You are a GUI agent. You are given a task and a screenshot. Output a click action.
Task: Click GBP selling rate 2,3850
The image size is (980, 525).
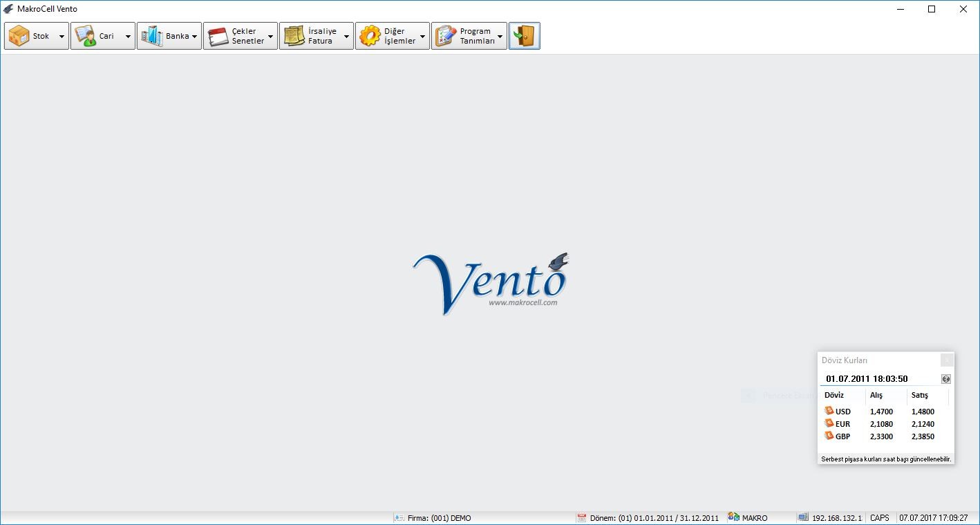[x=923, y=436]
